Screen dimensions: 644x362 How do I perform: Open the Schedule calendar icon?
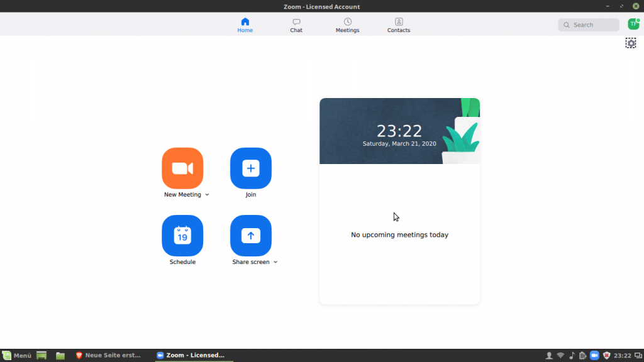pos(182,236)
